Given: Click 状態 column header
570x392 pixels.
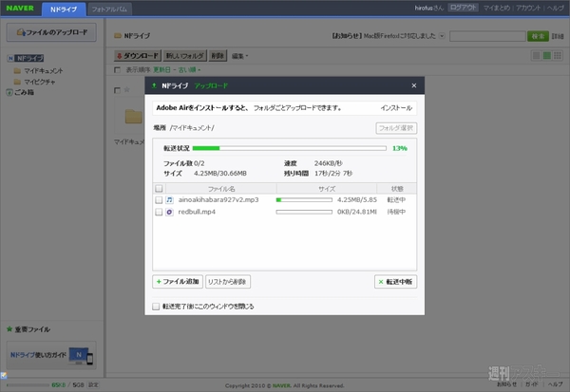Looking at the screenshot, I should pos(396,189).
